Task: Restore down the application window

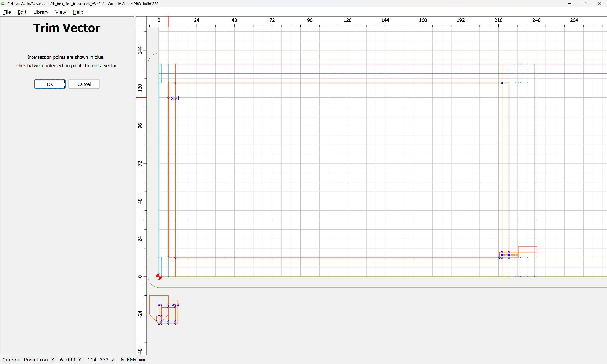Action: (584, 4)
